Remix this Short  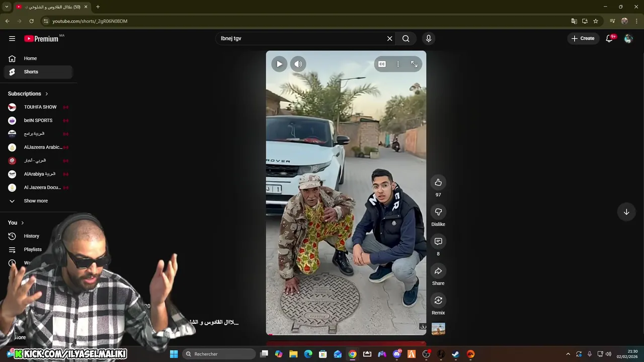tap(438, 300)
